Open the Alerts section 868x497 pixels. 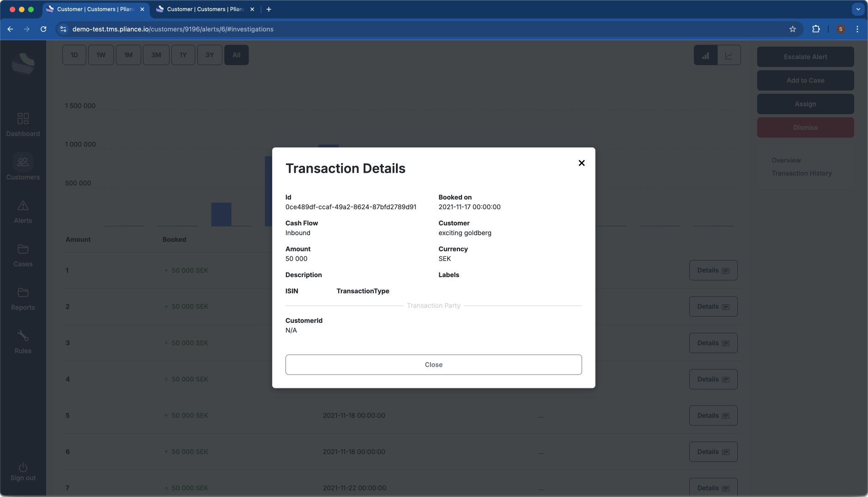click(23, 212)
